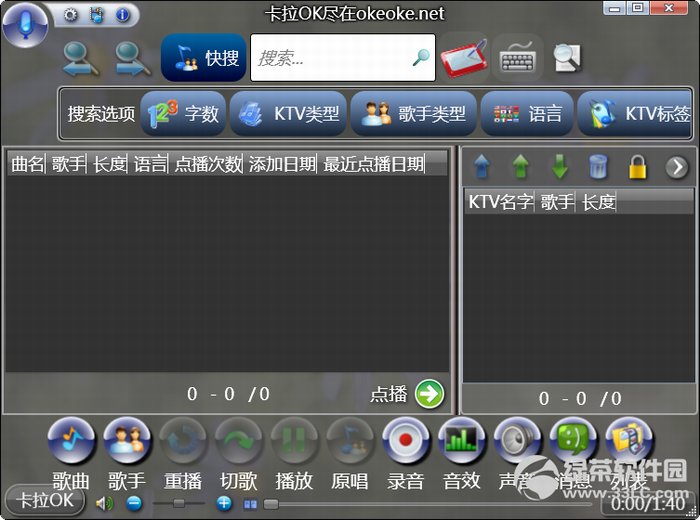The width and height of the screenshot is (700, 520).
Task: Click the document magnifier search icon
Action: 567,58
